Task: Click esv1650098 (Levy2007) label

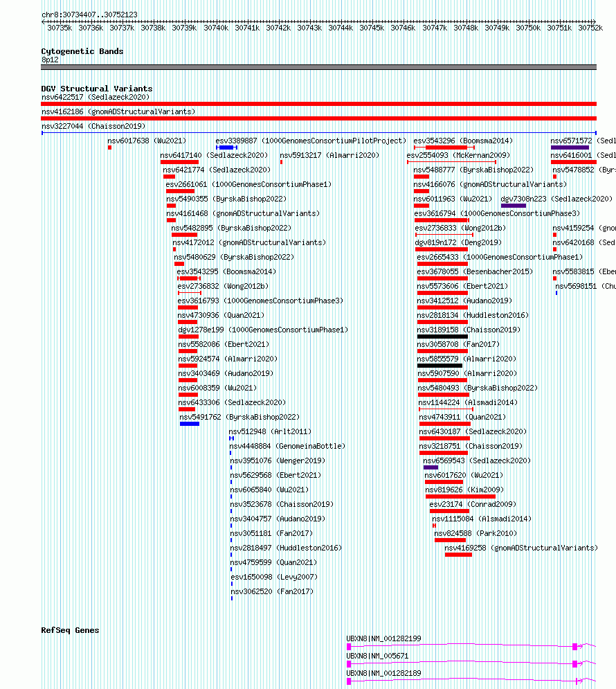Action: 274,576
